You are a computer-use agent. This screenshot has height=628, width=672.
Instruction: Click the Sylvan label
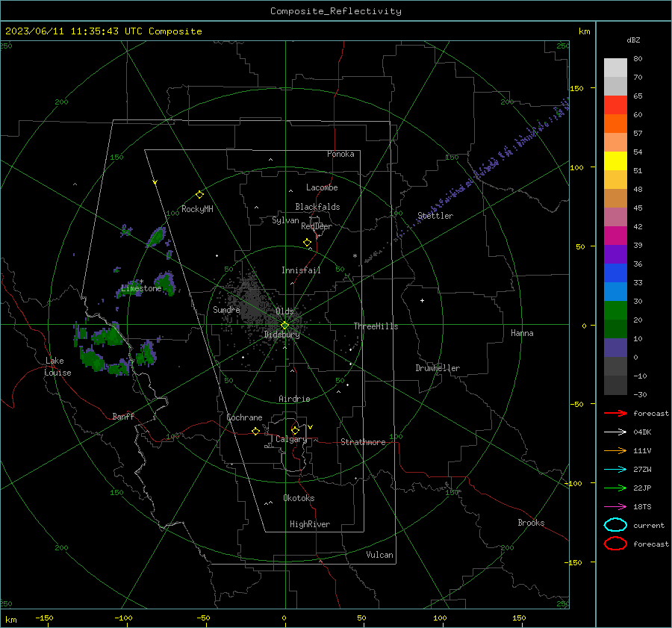pyautogui.click(x=285, y=220)
